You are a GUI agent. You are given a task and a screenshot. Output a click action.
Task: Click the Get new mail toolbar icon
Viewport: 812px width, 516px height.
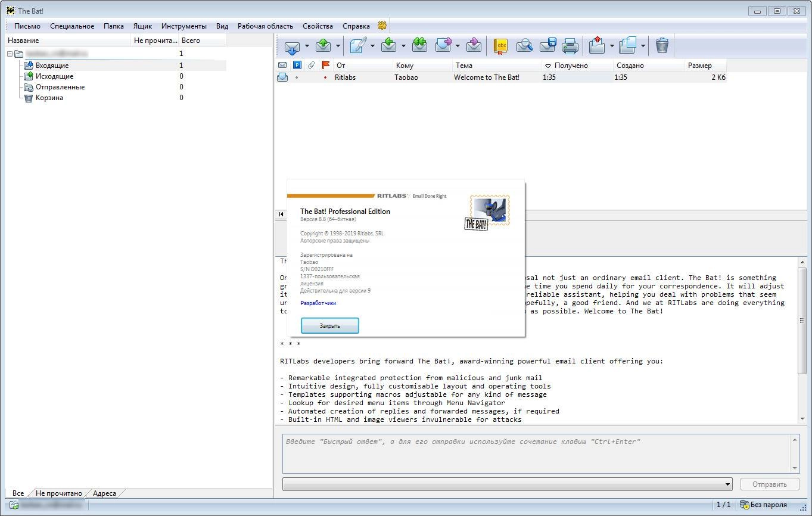[292, 46]
